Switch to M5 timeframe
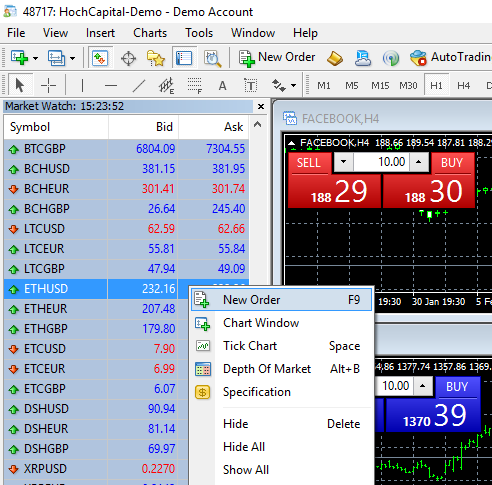The height and width of the screenshot is (485, 492). pyautogui.click(x=352, y=86)
